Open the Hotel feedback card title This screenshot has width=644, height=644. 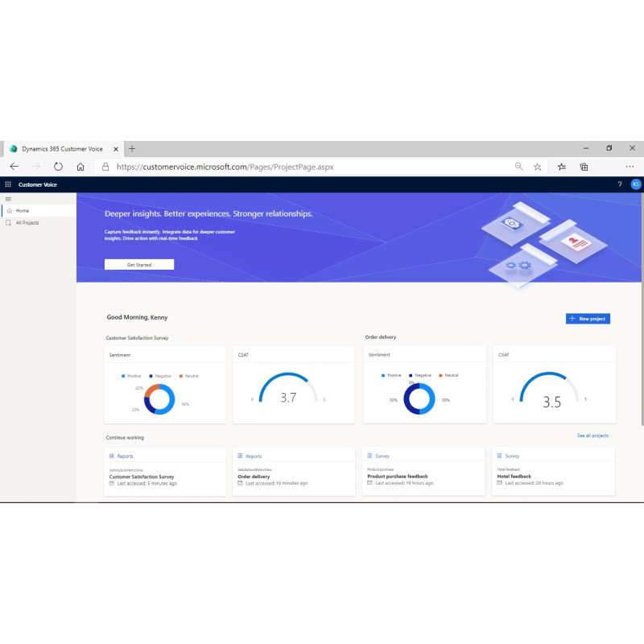[514, 477]
